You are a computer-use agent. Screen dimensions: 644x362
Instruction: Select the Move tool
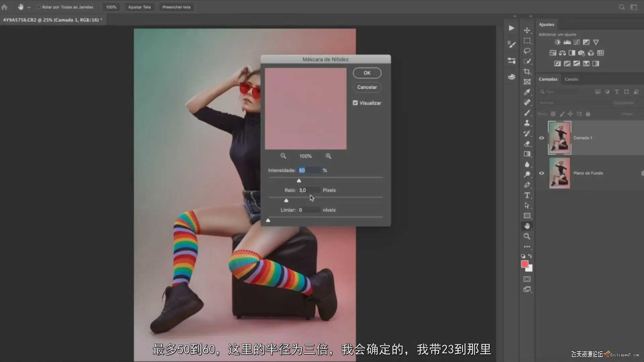point(527,31)
